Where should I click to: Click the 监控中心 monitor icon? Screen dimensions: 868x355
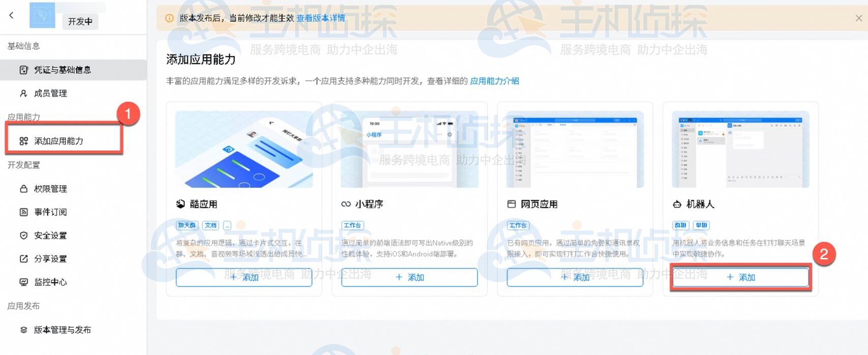(x=23, y=282)
